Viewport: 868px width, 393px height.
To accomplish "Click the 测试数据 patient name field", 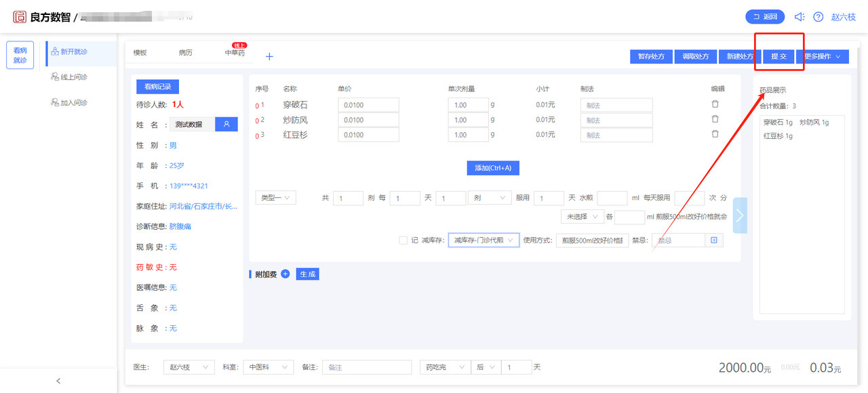I will tap(193, 125).
